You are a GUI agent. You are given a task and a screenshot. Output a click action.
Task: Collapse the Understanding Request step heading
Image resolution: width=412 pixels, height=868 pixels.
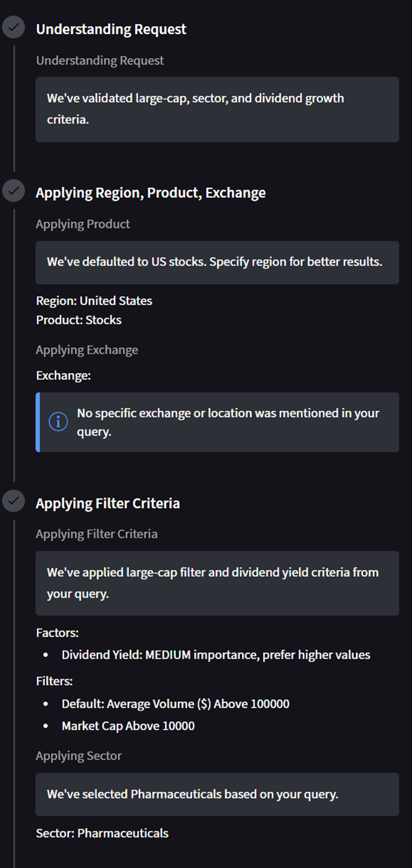coord(111,29)
